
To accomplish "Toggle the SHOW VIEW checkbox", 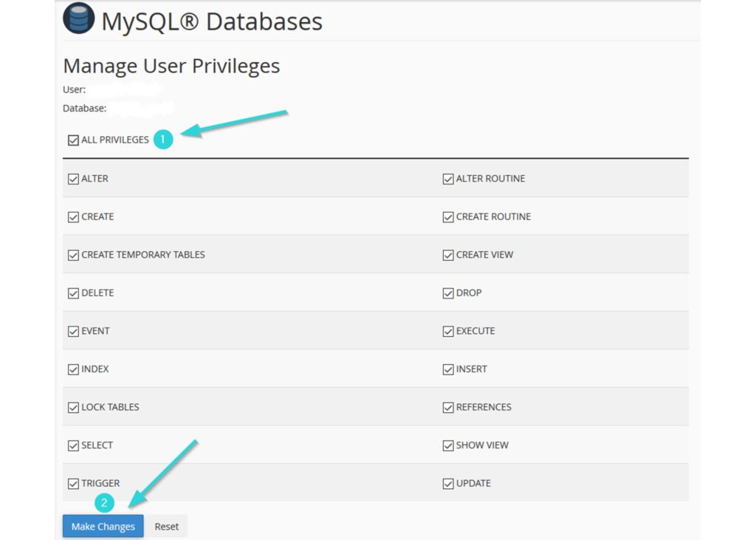I will (448, 446).
